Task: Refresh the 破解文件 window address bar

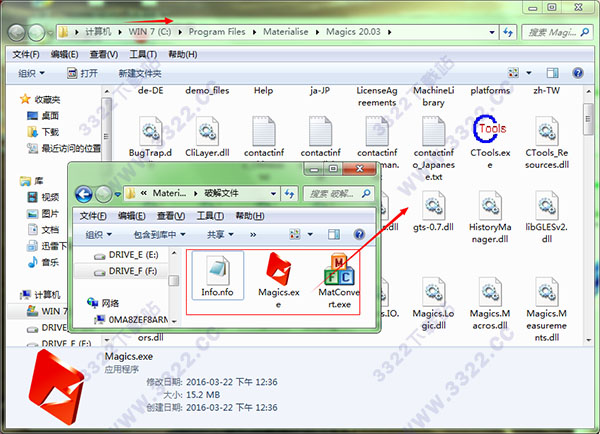Action: (x=289, y=194)
